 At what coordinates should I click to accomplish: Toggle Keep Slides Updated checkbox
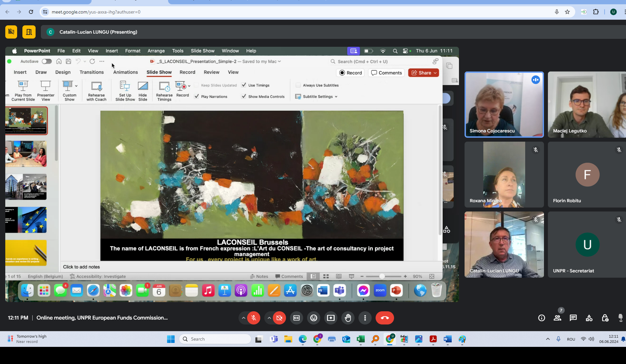point(197,85)
